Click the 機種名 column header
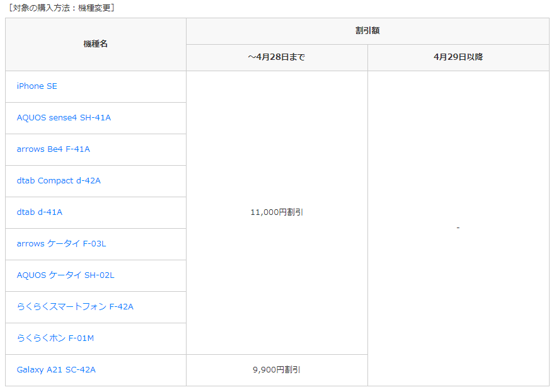The image size is (554, 392). [x=96, y=44]
